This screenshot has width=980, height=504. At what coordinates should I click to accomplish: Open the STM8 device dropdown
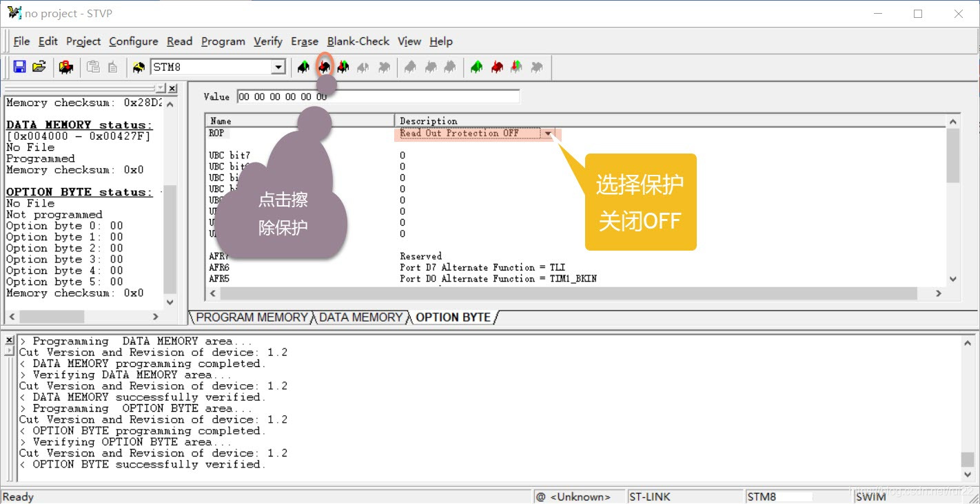point(278,67)
